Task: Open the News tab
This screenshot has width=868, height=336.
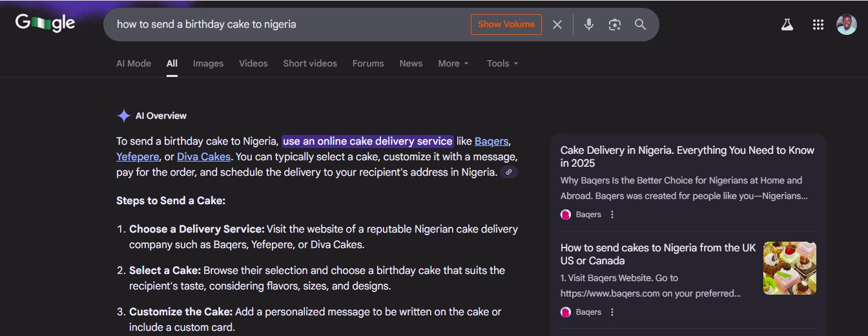Action: pos(411,63)
